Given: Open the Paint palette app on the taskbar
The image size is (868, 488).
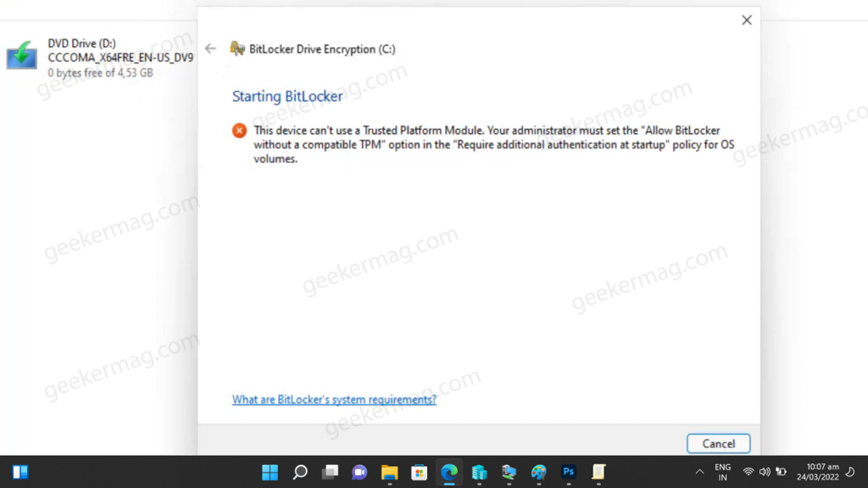Looking at the screenshot, I should coord(538,472).
